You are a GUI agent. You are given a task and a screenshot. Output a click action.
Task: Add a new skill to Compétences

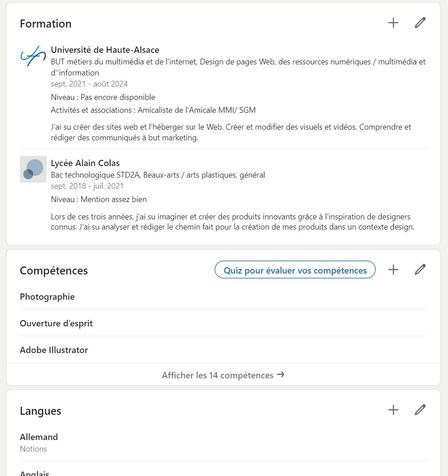pyautogui.click(x=393, y=269)
